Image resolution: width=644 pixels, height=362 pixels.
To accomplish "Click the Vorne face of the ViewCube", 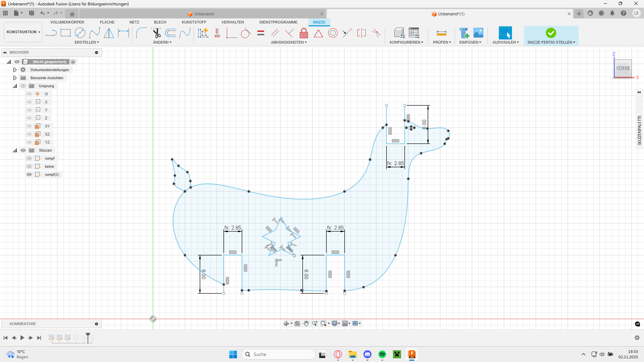I will [x=623, y=68].
